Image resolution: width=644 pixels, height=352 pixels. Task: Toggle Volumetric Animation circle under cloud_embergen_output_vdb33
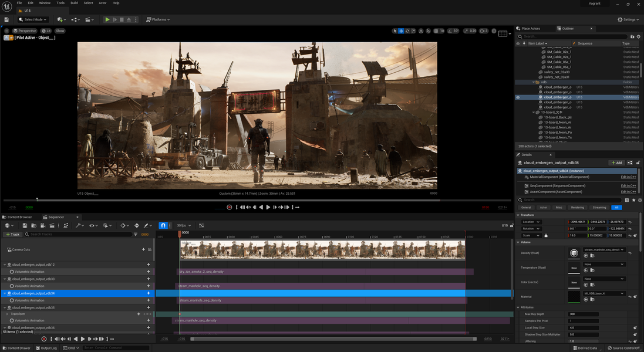[x=12, y=286]
